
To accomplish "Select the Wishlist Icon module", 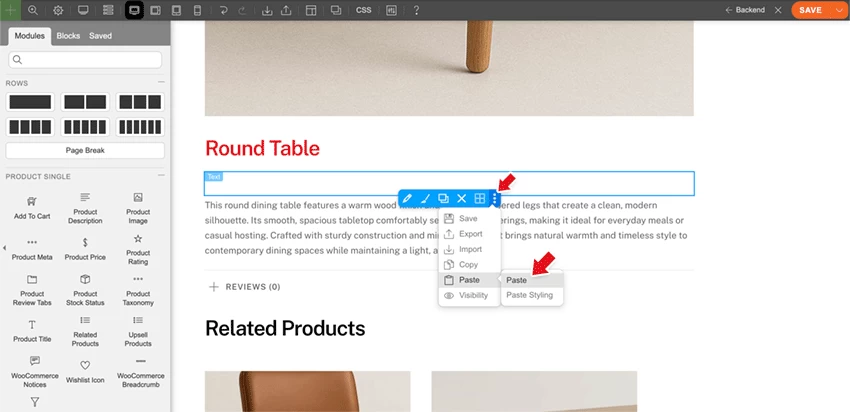I will pyautogui.click(x=85, y=372).
